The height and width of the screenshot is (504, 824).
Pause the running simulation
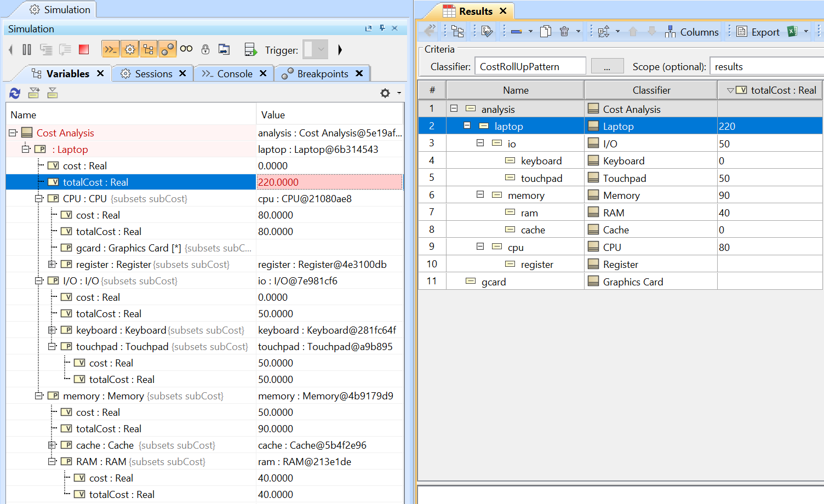[27, 50]
